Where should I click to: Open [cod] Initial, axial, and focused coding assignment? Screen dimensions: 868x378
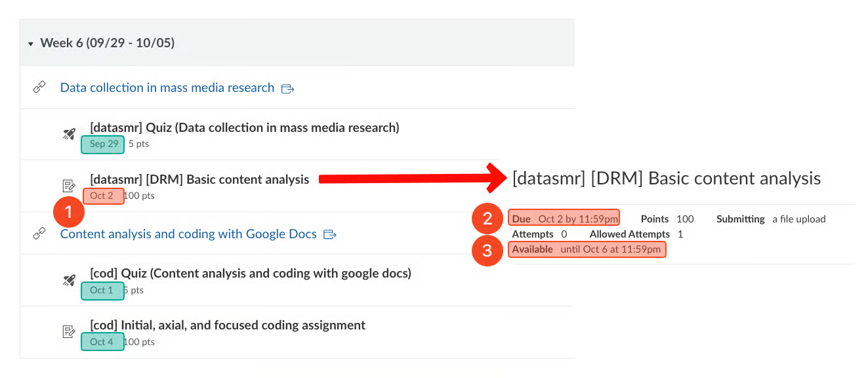pos(227,325)
